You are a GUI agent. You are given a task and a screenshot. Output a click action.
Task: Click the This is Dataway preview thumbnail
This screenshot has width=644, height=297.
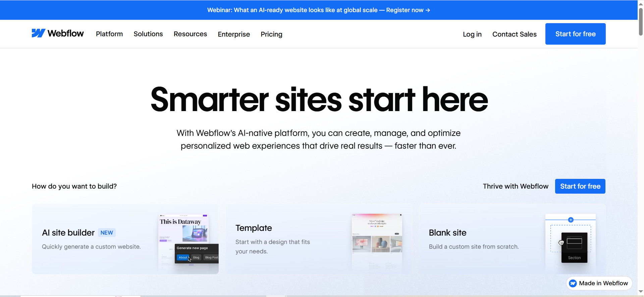point(188,244)
